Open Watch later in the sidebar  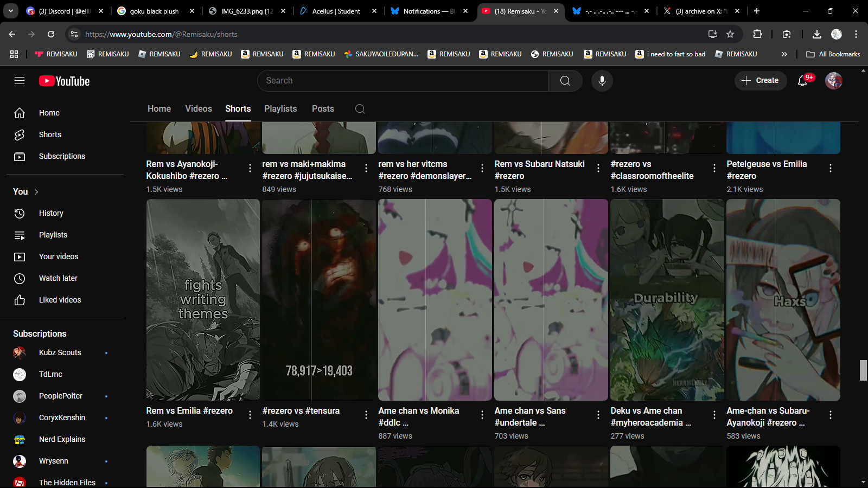tap(65, 278)
